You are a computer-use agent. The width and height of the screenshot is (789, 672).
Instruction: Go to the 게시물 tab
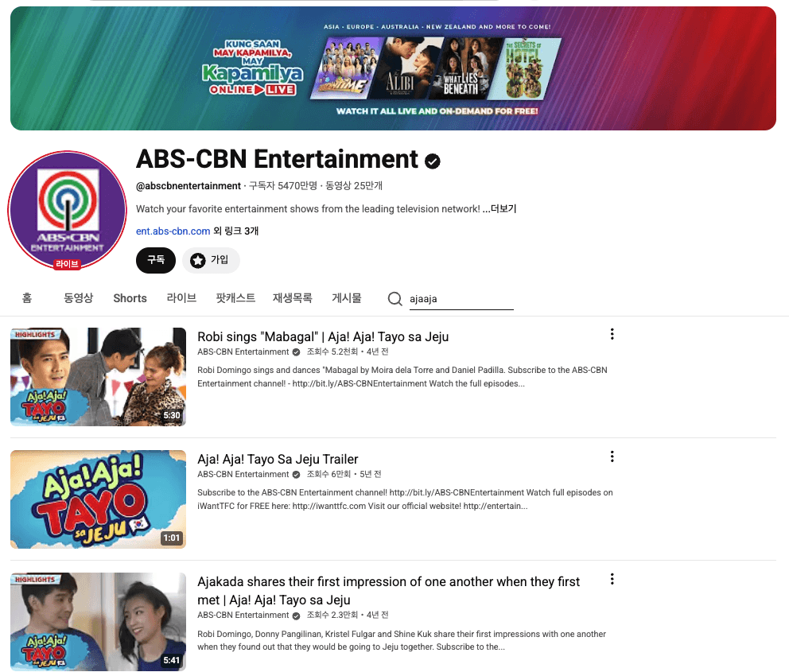[x=347, y=298]
